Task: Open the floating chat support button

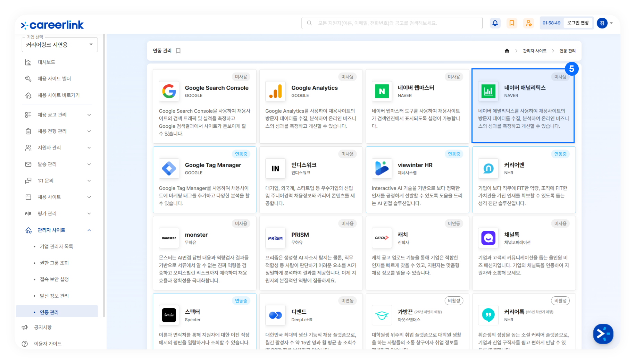Action: (x=603, y=334)
